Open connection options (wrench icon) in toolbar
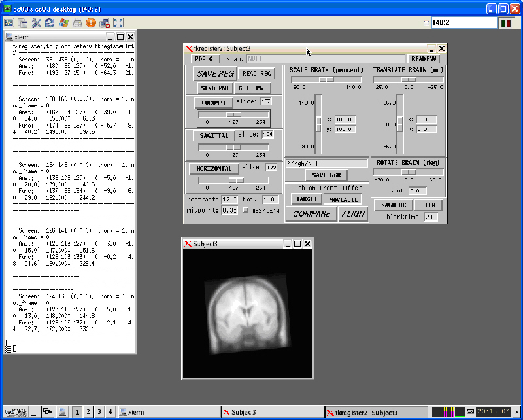Screen dimensions: 523x420 tap(36, 22)
